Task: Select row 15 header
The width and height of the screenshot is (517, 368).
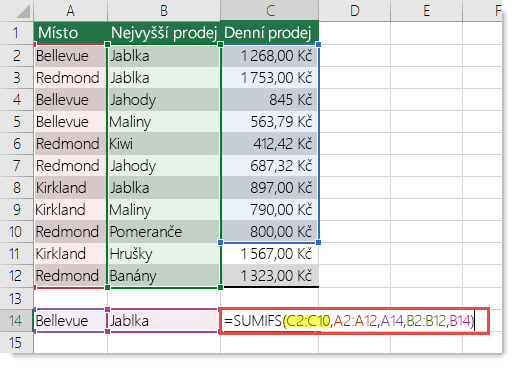Action: pyautogui.click(x=17, y=342)
